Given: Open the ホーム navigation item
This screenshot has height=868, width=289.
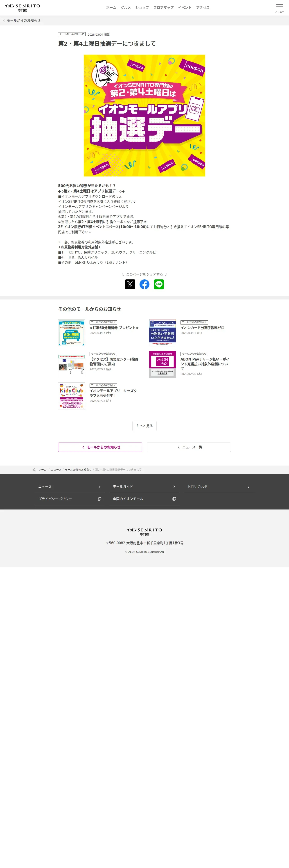Looking at the screenshot, I should click(x=111, y=8).
